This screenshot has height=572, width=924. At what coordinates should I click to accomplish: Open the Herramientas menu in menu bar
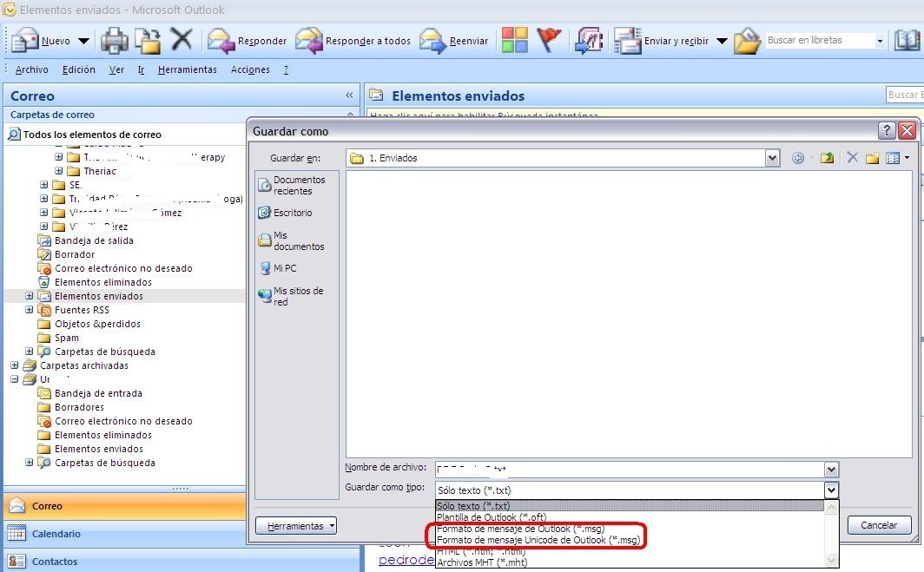click(188, 69)
